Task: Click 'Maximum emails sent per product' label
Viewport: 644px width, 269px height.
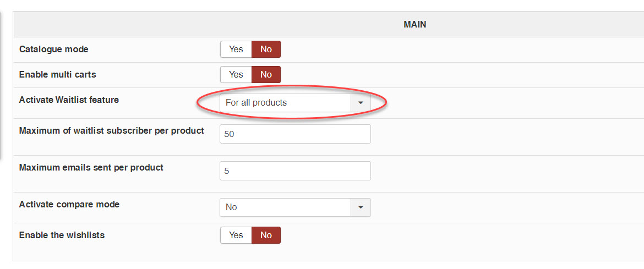Action: click(x=91, y=168)
